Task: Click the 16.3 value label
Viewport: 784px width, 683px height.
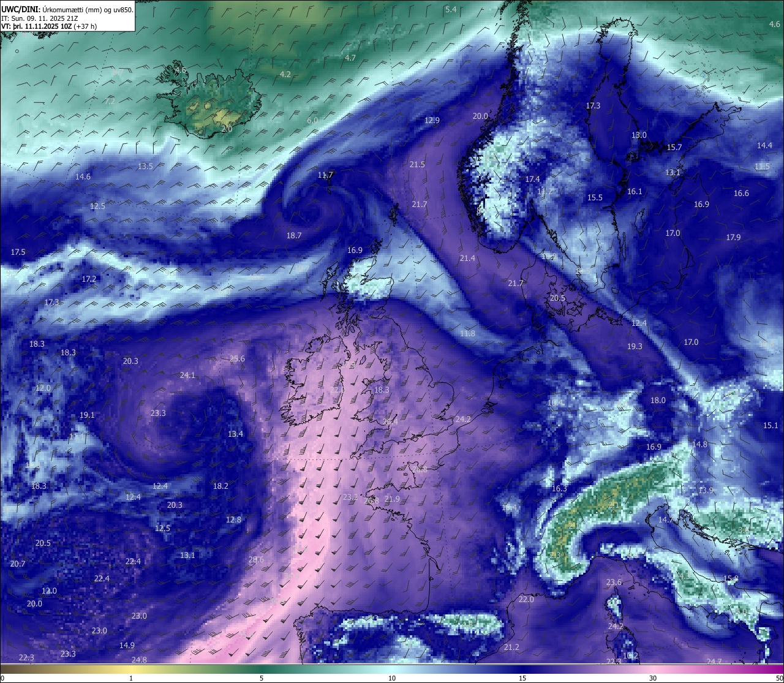Action: point(559,488)
